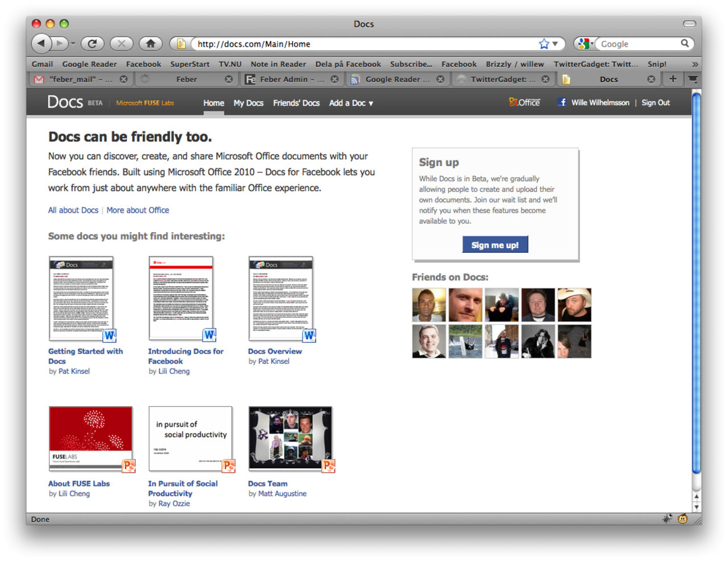
Task: Open the More about Office link
Action: pos(138,210)
